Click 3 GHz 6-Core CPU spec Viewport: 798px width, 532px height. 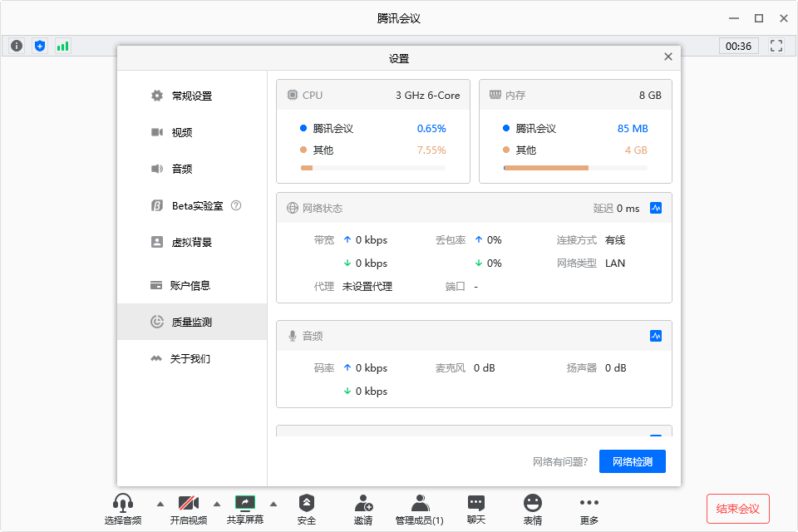[427, 96]
